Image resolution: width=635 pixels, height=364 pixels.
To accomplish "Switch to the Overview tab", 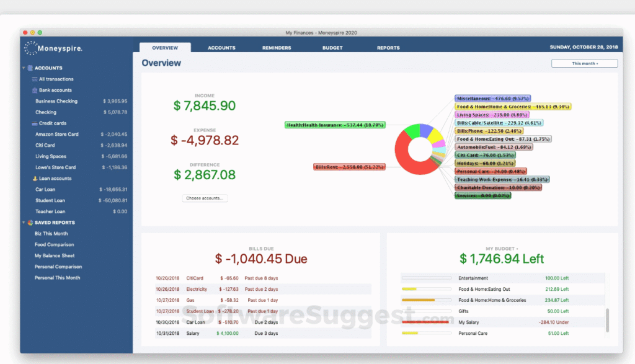I will (165, 47).
